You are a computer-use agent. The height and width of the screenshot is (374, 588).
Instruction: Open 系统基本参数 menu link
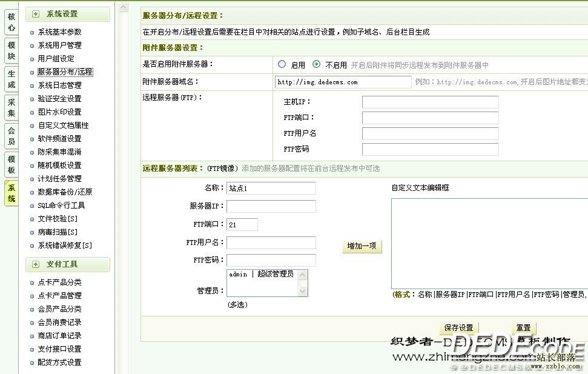click(59, 32)
